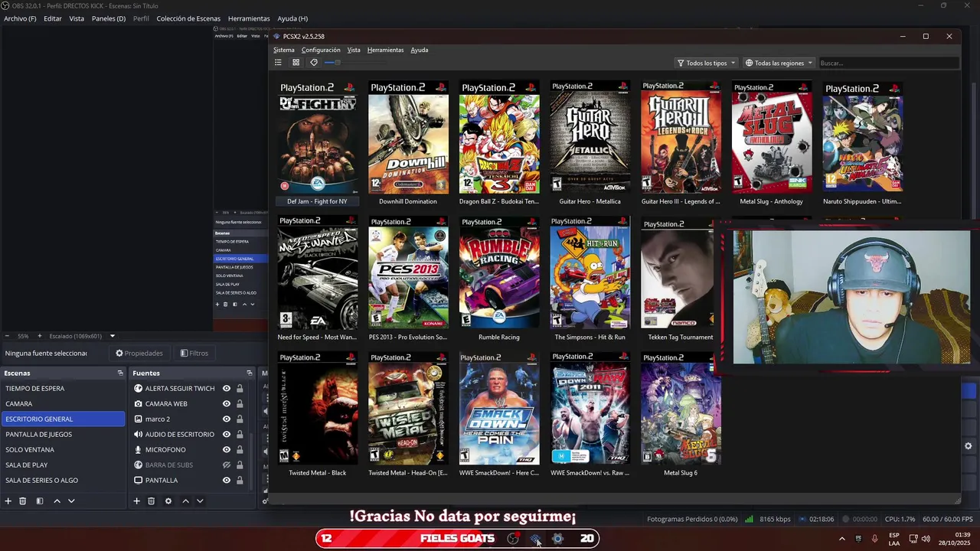This screenshot has height=551, width=980.
Task: Click the Filtros button
Action: 194,353
